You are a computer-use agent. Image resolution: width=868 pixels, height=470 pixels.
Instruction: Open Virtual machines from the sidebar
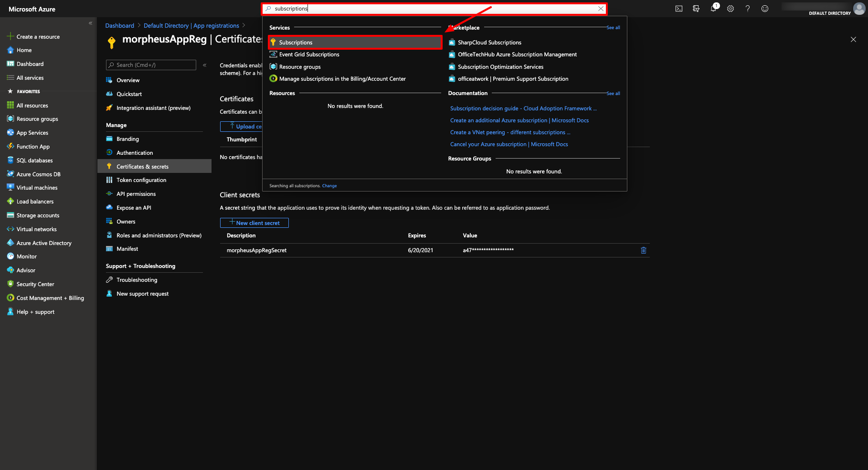click(37, 187)
